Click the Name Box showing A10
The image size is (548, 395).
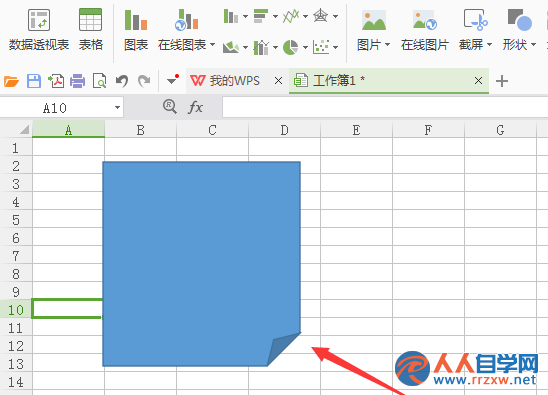pos(55,108)
